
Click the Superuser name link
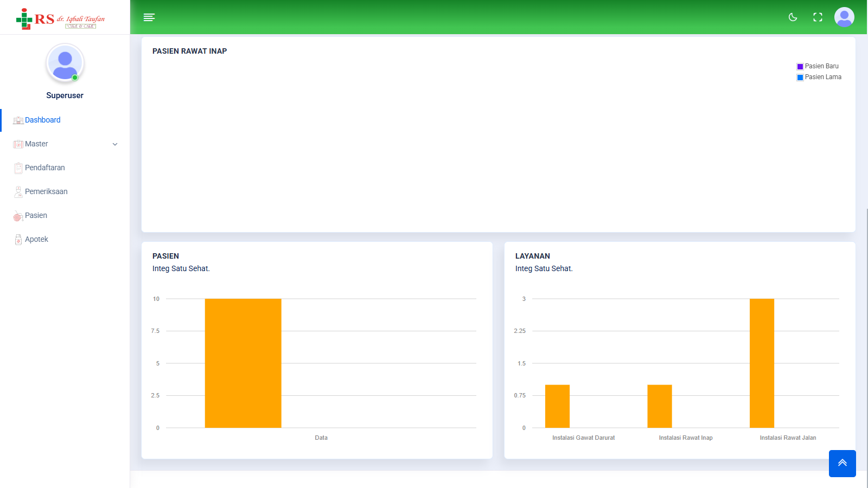pyautogui.click(x=65, y=95)
